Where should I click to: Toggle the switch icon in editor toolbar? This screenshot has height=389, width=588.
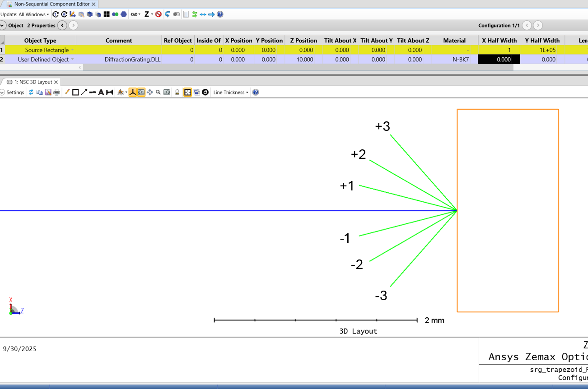176,14
